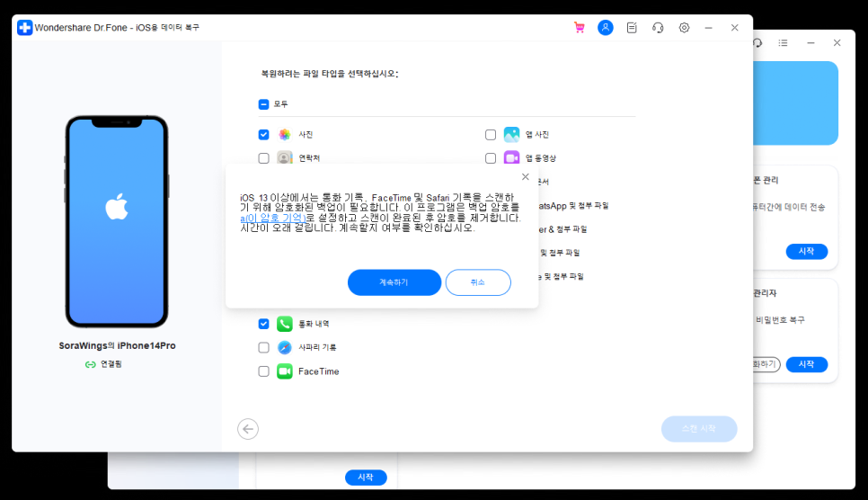This screenshot has width=868, height=500.
Task: Click the 비밀번호 복구 text in background window
Action: click(781, 320)
